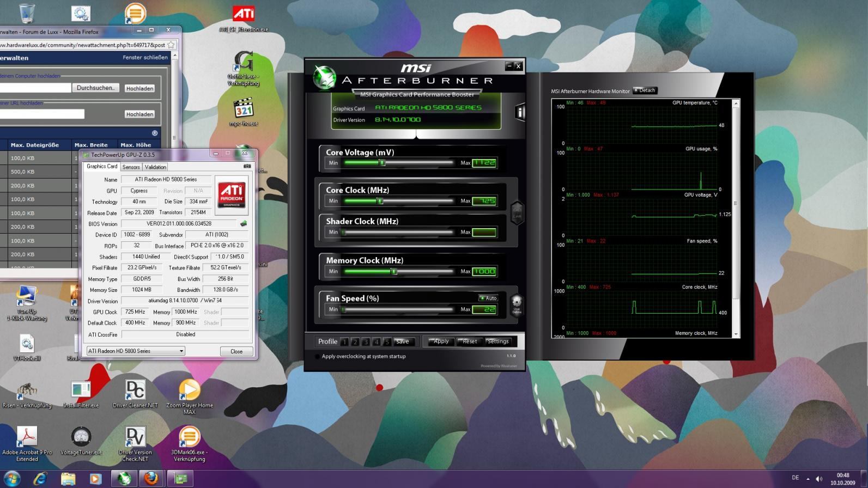This screenshot has height=488, width=868.
Task: Detach the Hardware Monitor panel
Action: [645, 90]
